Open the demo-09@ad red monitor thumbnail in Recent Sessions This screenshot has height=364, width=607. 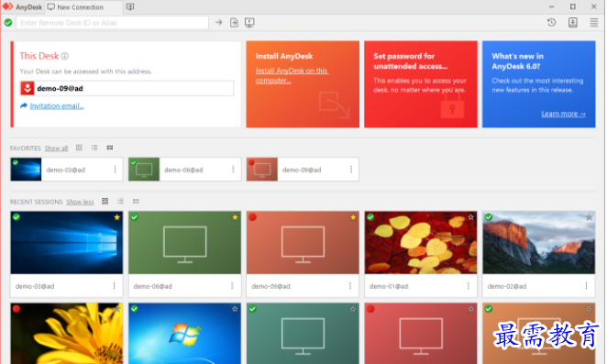click(303, 242)
